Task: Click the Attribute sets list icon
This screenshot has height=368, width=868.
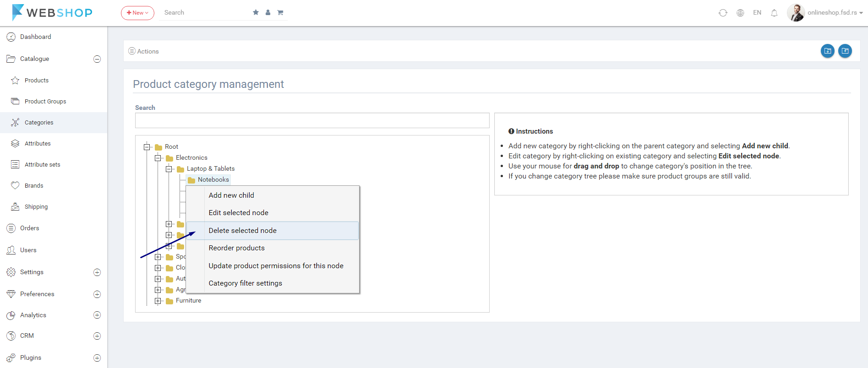Action: [x=15, y=164]
